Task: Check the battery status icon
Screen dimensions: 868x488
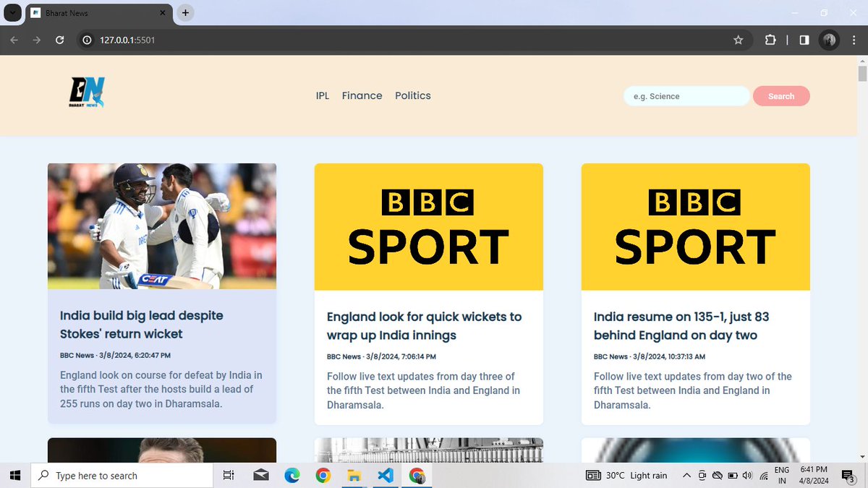Action: [x=732, y=475]
